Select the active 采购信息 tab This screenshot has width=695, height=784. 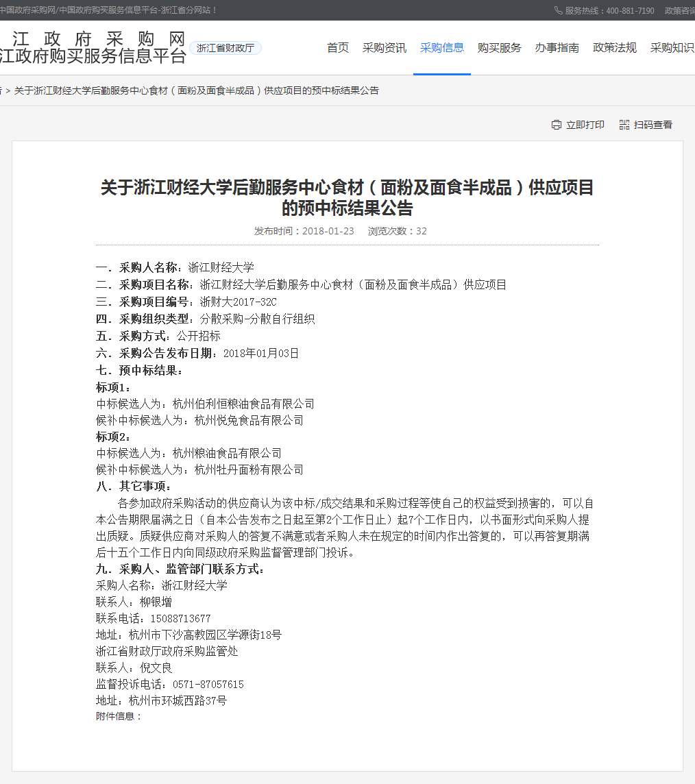coord(442,48)
